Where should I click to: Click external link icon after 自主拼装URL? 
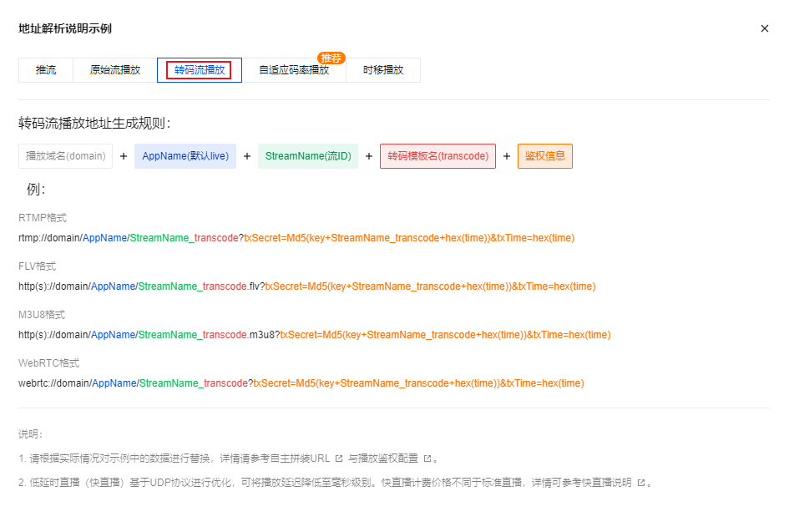339,459
